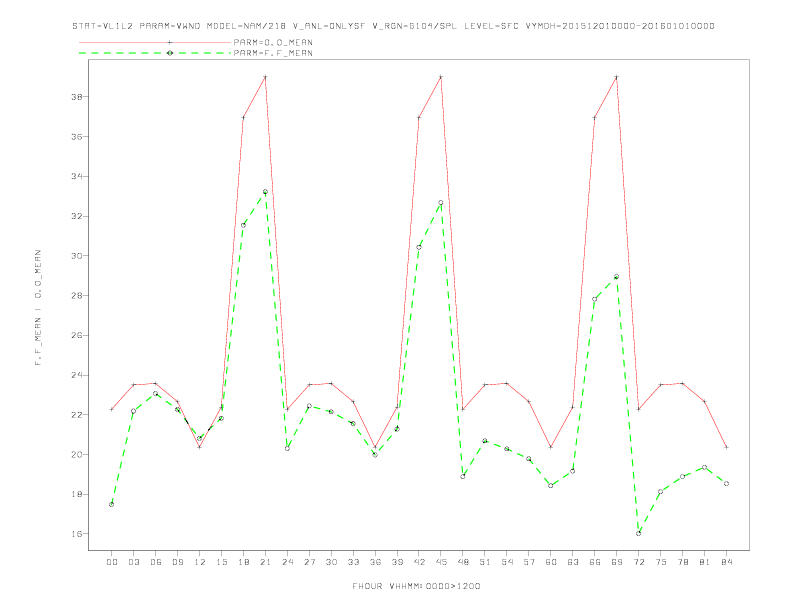Select the PARM=O.O_MEAN legend label
This screenshot has width=792, height=612.
[273, 42]
